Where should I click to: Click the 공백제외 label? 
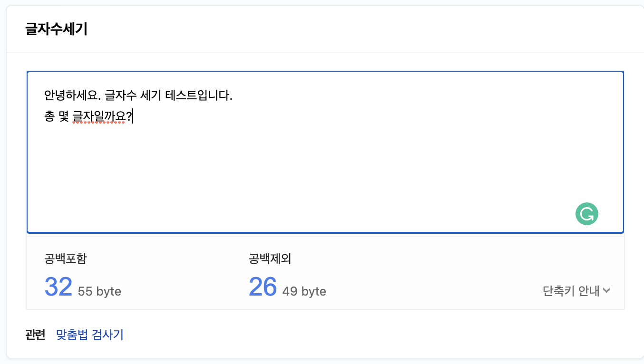270,259
